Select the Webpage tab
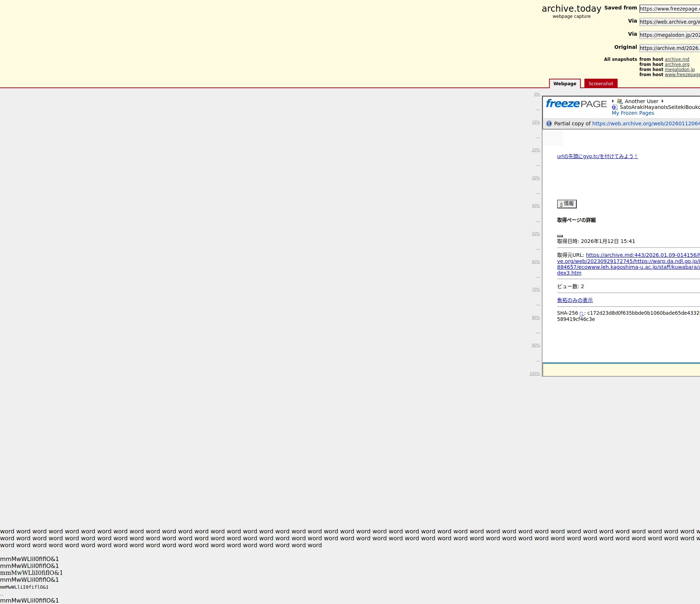Image resolution: width=700 pixels, height=604 pixels. 564,83
